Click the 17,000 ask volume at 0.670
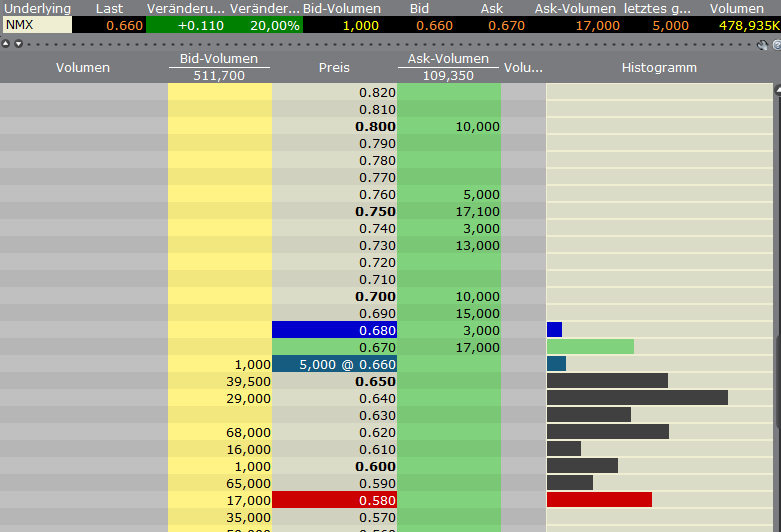Image resolution: width=781 pixels, height=532 pixels. [x=449, y=347]
